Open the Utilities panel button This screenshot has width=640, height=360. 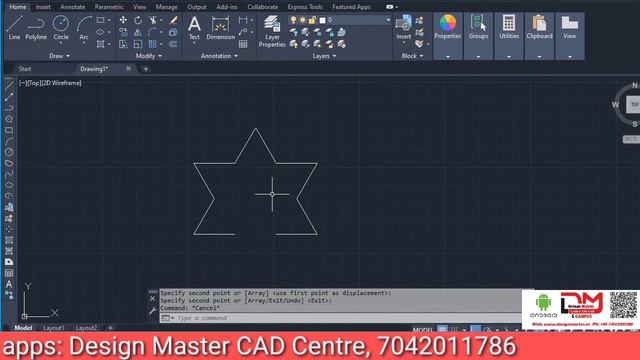pyautogui.click(x=509, y=36)
